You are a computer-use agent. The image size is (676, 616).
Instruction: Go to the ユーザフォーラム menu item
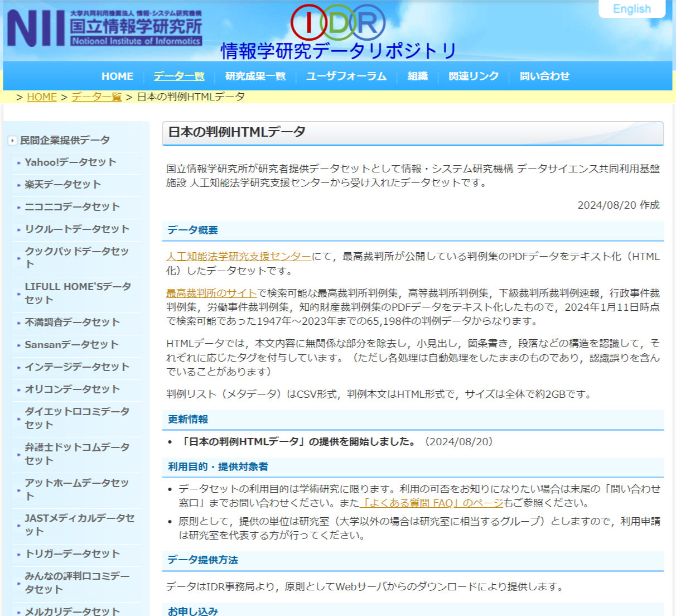coord(346,76)
